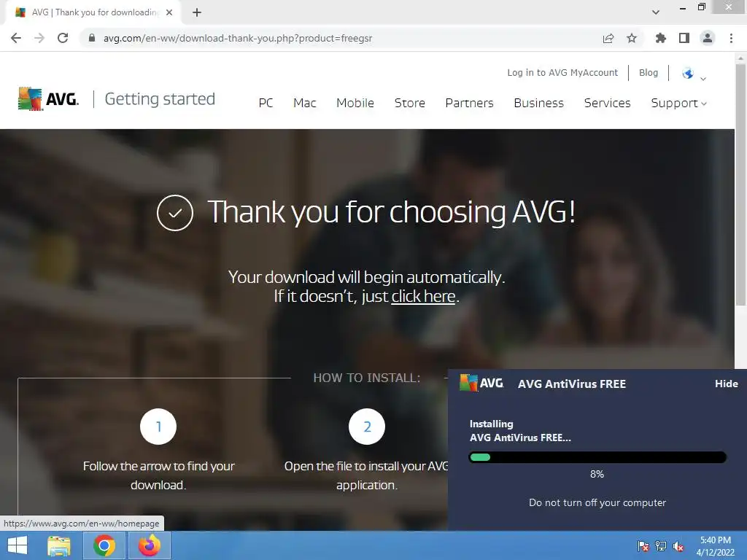Toggle the Chrome side panel icon
Screen dimensions: 747x560
(684, 38)
